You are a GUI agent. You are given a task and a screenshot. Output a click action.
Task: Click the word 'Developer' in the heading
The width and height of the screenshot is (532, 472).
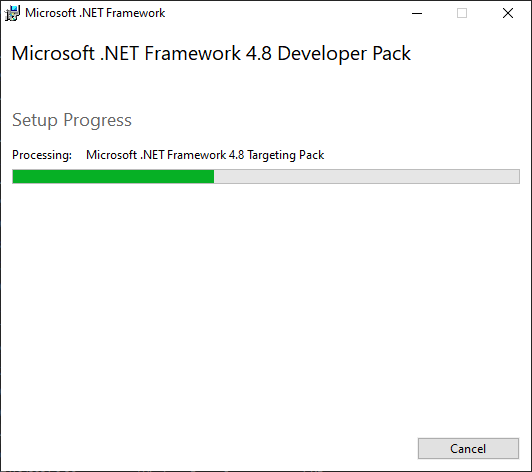click(x=322, y=54)
